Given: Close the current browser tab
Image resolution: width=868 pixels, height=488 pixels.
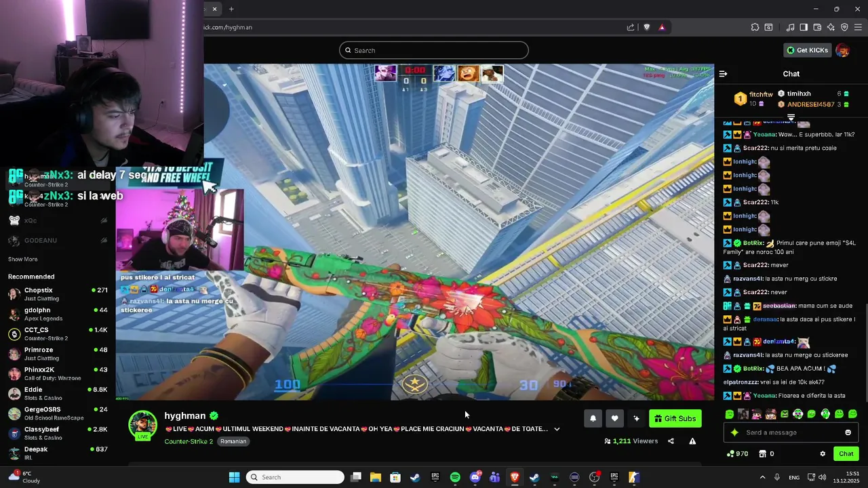Looking at the screenshot, I should [x=214, y=9].
